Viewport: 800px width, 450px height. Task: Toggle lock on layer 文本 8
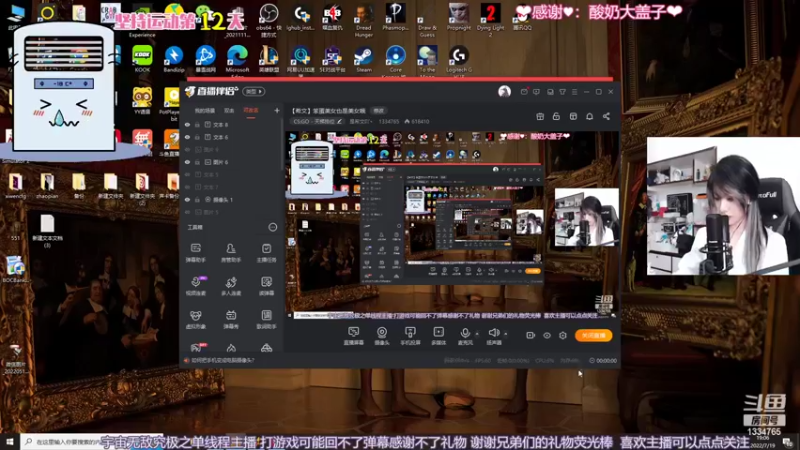[x=197, y=124]
